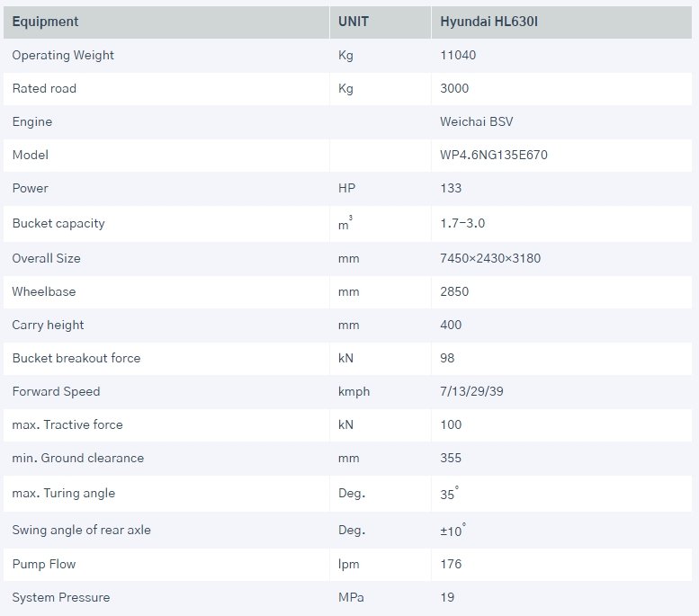
Task: Select the Bucket capacity value 1.7–3.0
Action: click(x=462, y=223)
